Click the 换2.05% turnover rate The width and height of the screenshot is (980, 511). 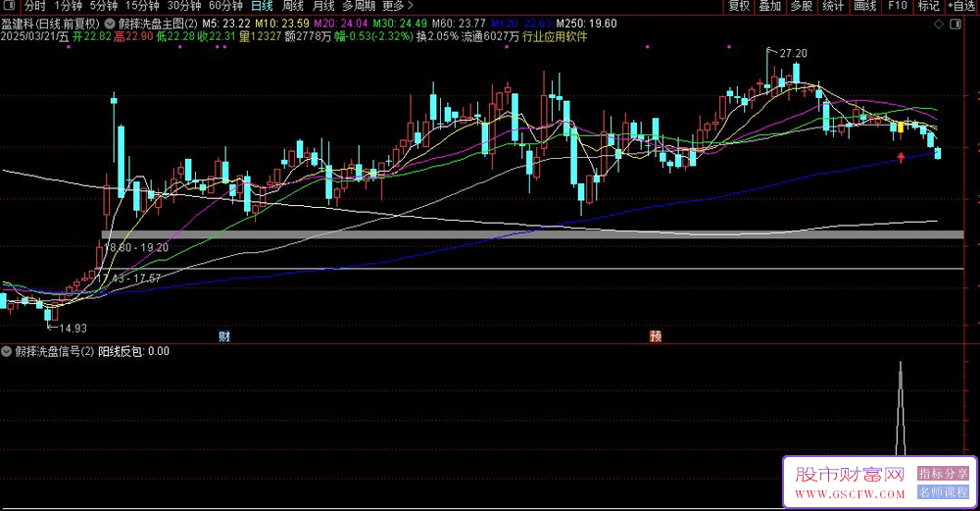[437, 37]
